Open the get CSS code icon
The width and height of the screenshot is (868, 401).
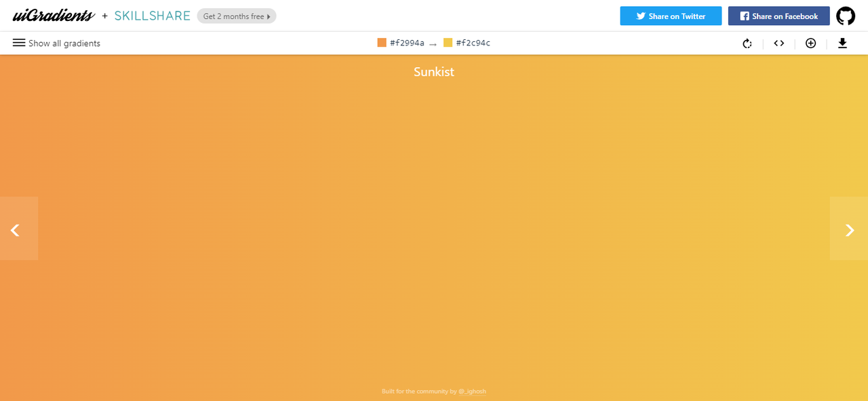coord(779,43)
